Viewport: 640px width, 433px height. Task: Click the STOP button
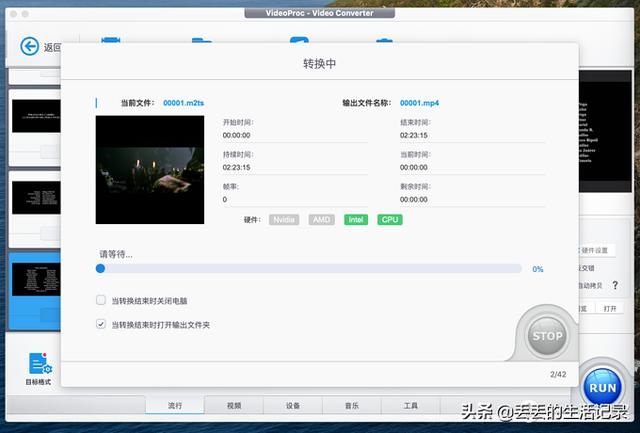(547, 336)
